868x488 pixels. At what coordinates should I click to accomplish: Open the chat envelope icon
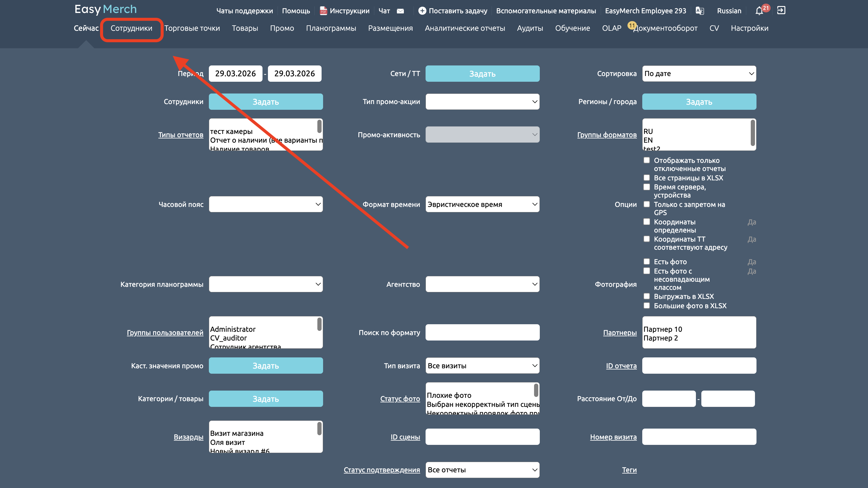(x=400, y=11)
